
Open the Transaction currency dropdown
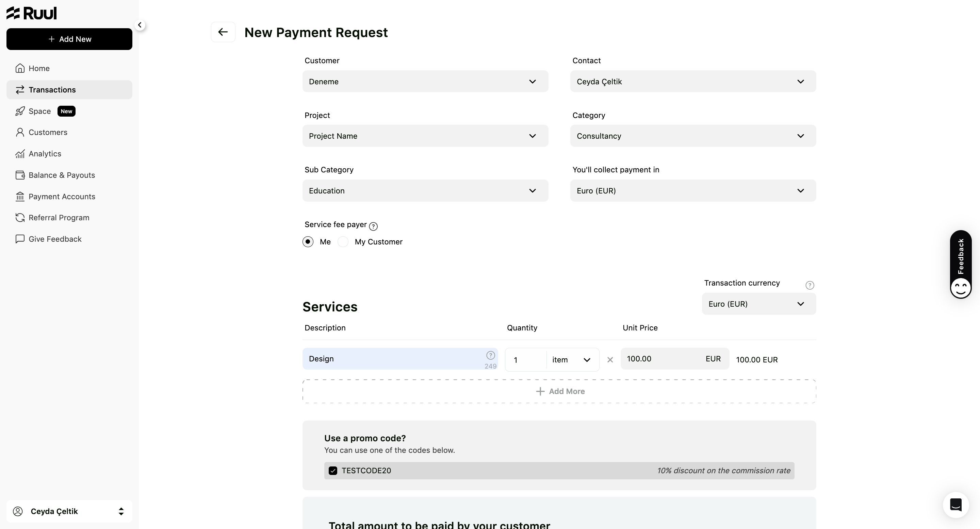759,304
